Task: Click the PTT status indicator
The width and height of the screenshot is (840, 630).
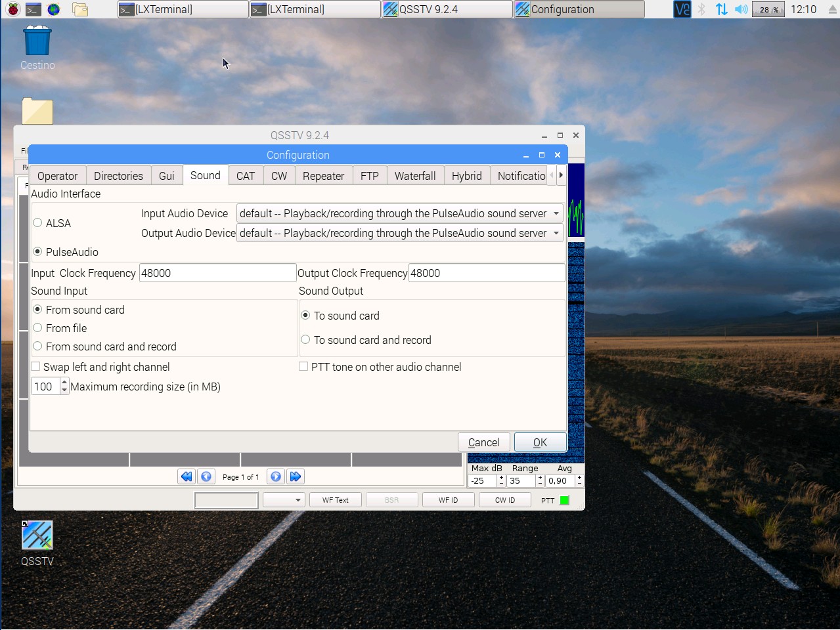Action: tap(564, 499)
